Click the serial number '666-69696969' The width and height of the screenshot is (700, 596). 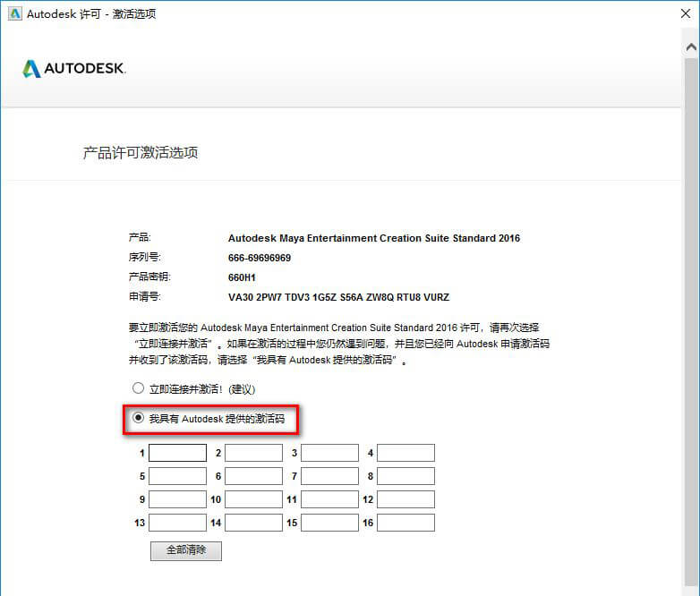[x=260, y=258]
